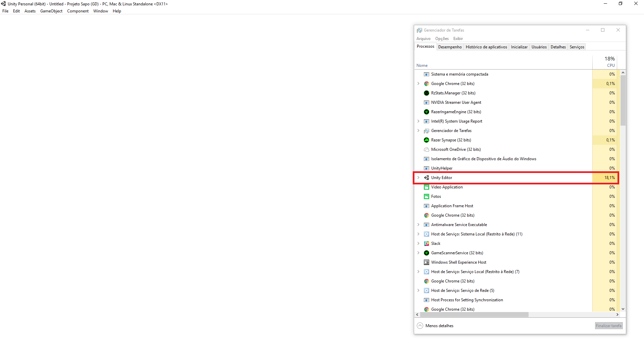Open Unity's Assets menu
The image size is (644, 352).
pyautogui.click(x=30, y=11)
